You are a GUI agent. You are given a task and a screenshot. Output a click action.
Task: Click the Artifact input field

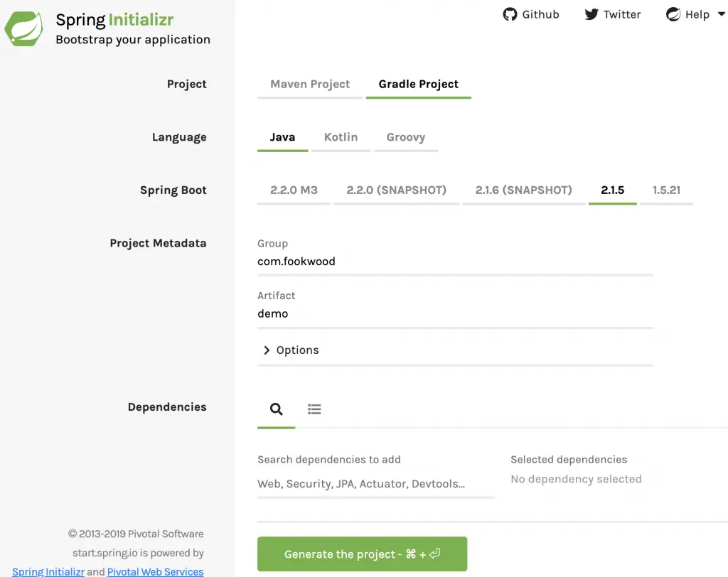455,314
